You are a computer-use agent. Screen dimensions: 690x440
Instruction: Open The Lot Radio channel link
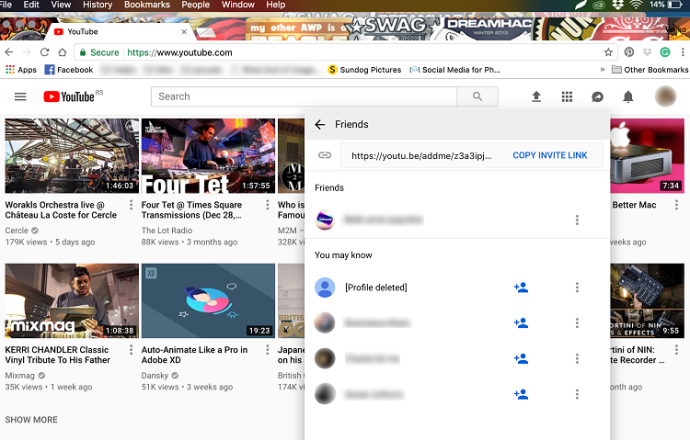[x=167, y=230]
